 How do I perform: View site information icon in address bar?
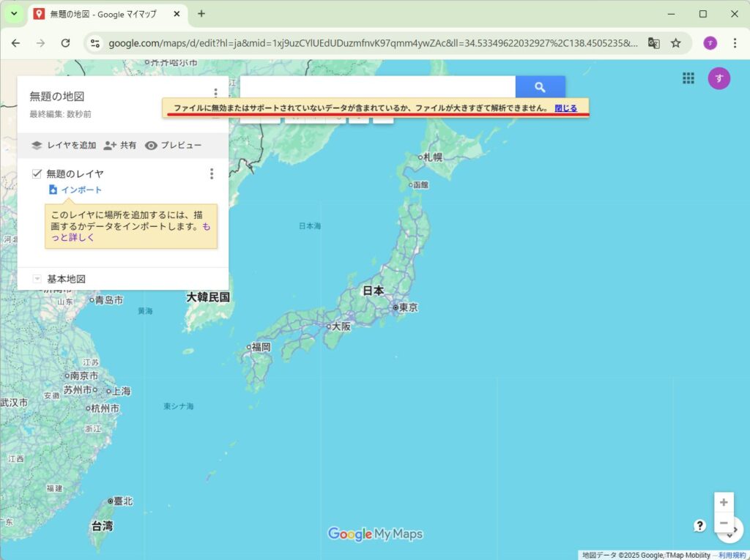click(x=95, y=43)
